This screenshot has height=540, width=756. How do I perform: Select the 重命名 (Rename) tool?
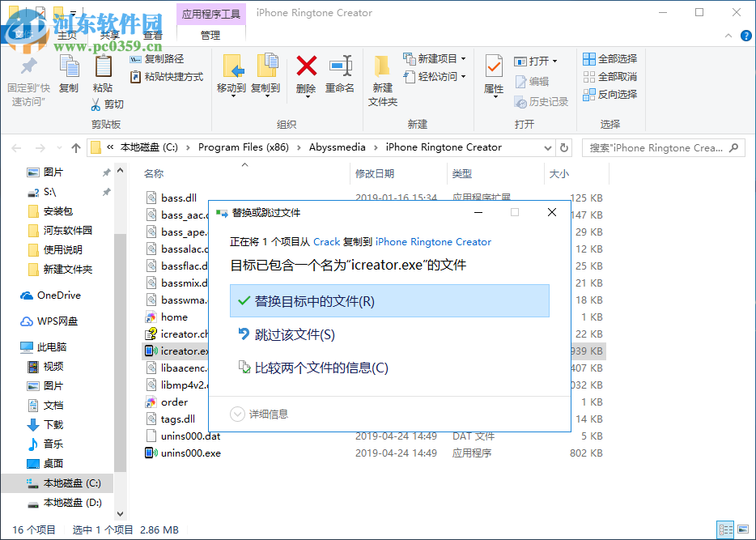tap(342, 73)
